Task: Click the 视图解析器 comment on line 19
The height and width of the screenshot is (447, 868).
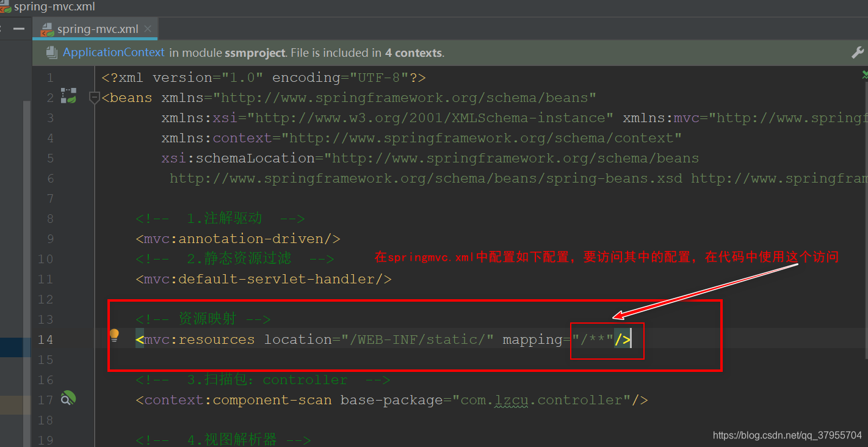Action: [223, 440]
